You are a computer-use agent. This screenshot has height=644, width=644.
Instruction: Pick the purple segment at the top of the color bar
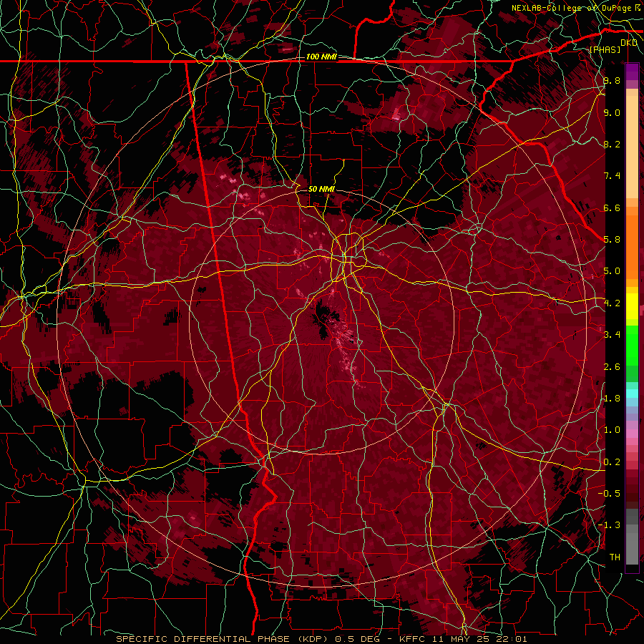point(632,72)
